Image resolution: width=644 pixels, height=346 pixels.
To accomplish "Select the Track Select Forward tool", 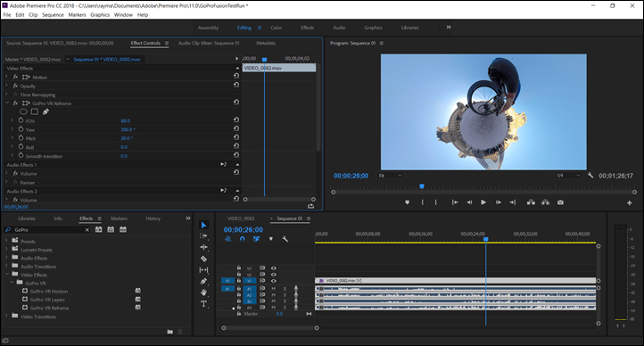I will [203, 236].
